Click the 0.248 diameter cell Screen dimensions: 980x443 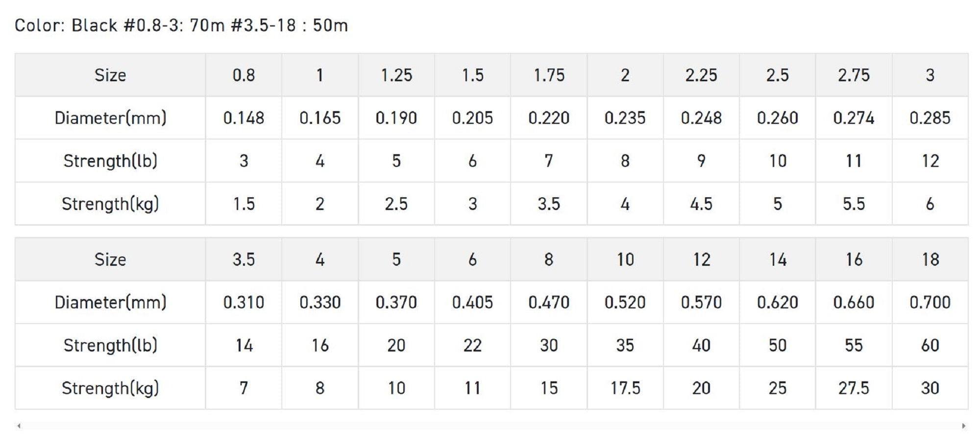(701, 118)
